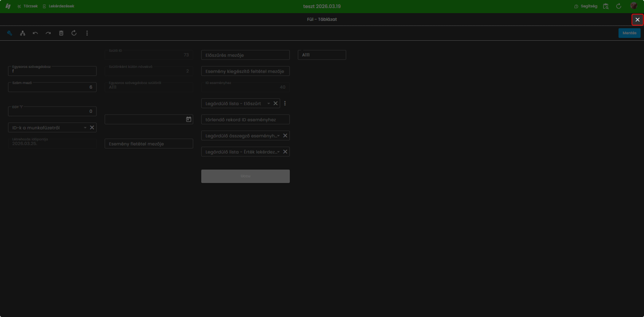Click the Szám mező number input
644x317 pixels.
52,87
